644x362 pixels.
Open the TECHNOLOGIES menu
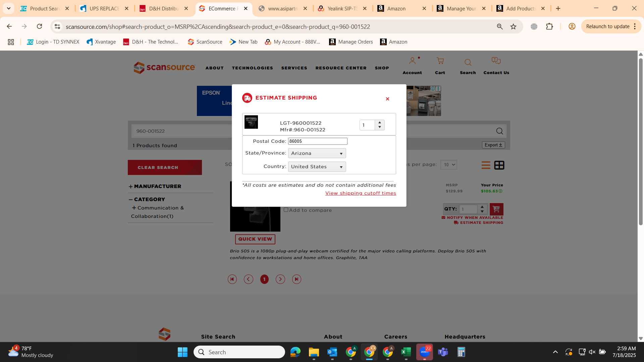253,68
